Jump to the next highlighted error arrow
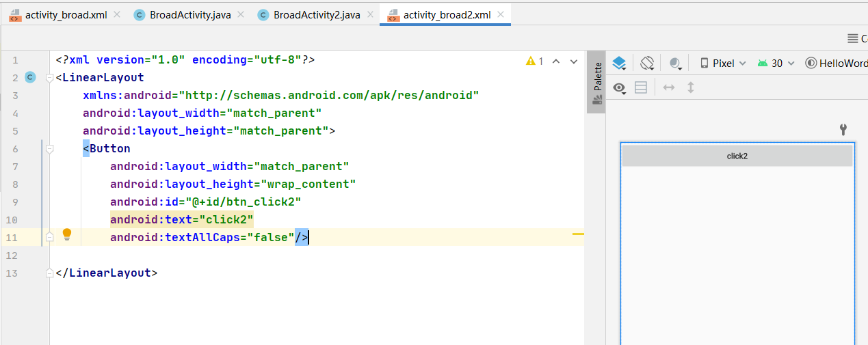The height and width of the screenshot is (345, 868). point(574,61)
